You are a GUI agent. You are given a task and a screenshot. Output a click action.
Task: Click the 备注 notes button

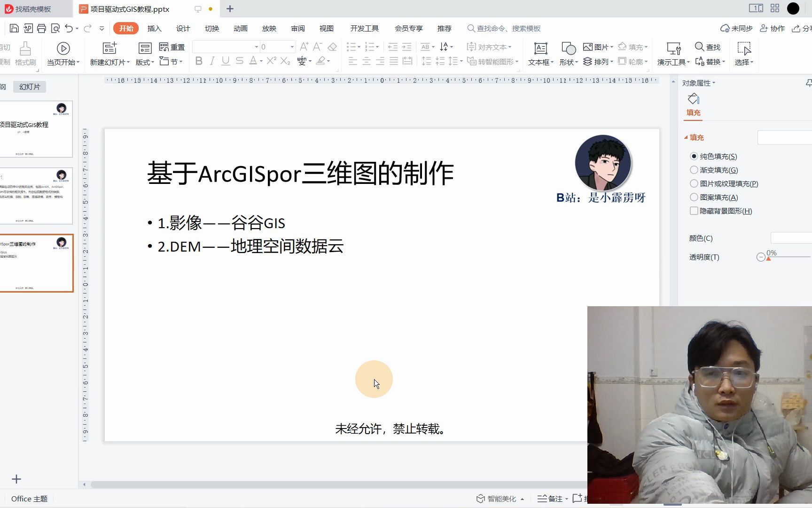point(553,499)
